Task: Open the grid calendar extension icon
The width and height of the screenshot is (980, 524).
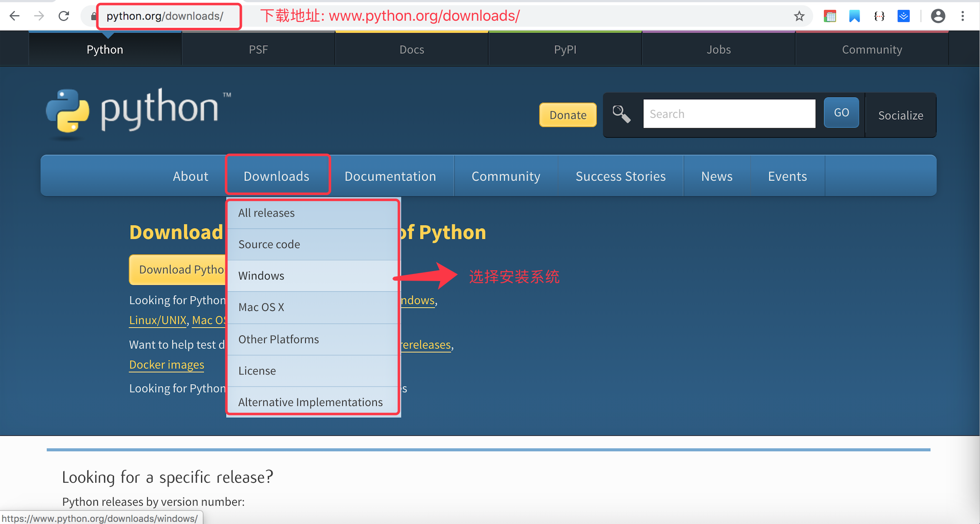Action: pyautogui.click(x=830, y=16)
